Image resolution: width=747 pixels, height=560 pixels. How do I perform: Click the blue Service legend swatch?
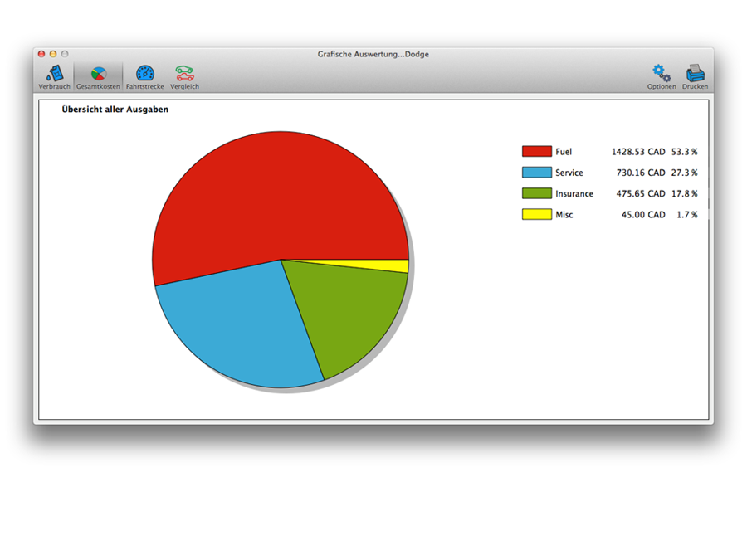(x=536, y=173)
